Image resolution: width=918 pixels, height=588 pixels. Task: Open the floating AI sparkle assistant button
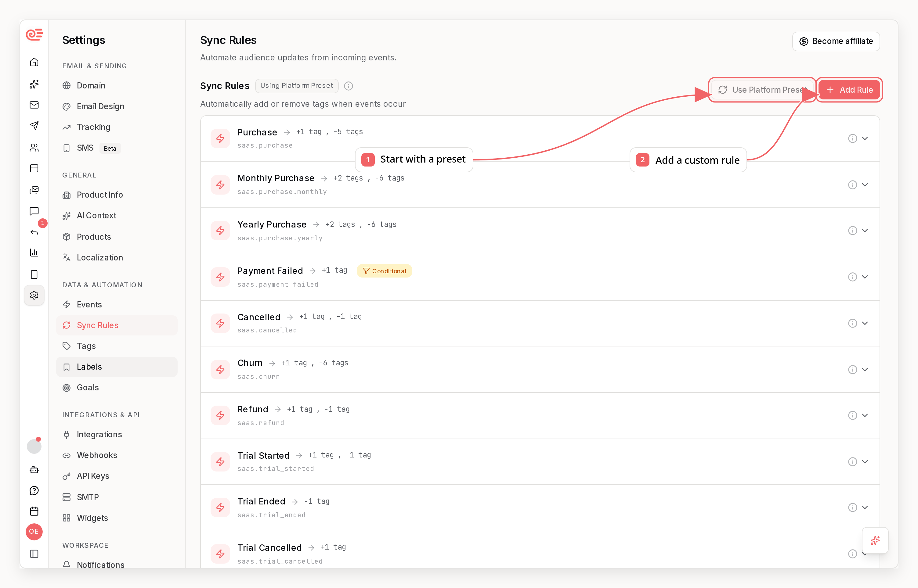875,540
